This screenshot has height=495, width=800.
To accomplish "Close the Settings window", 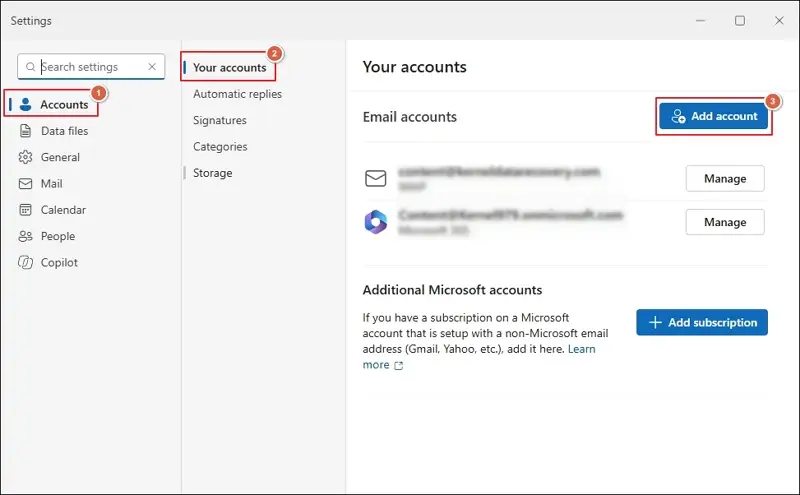I will (779, 20).
